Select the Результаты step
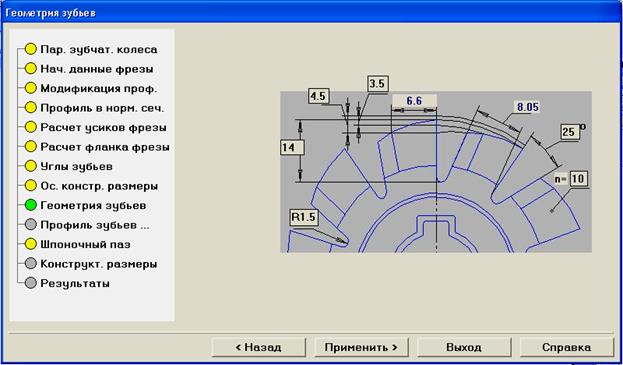 75,284
